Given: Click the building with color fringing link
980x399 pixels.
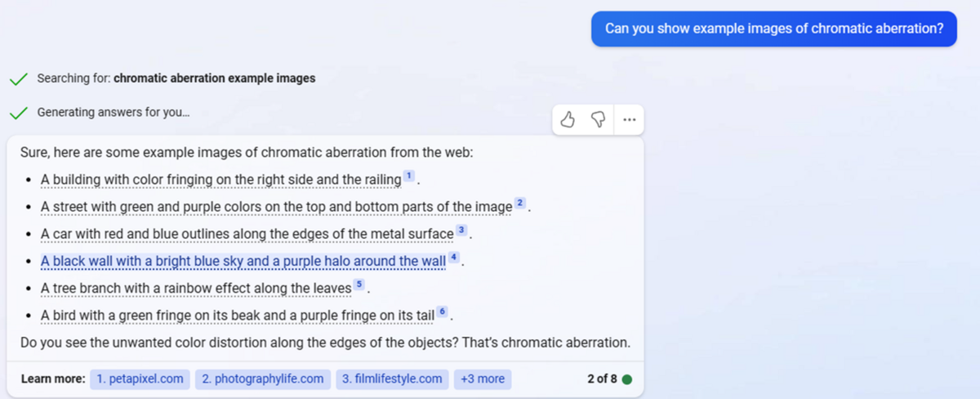Looking at the screenshot, I should point(220,180).
